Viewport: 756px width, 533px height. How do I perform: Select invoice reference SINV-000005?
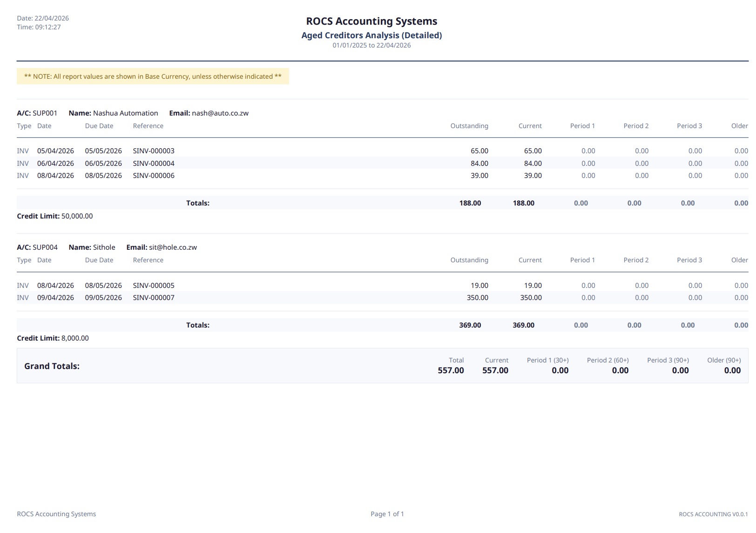(153, 285)
